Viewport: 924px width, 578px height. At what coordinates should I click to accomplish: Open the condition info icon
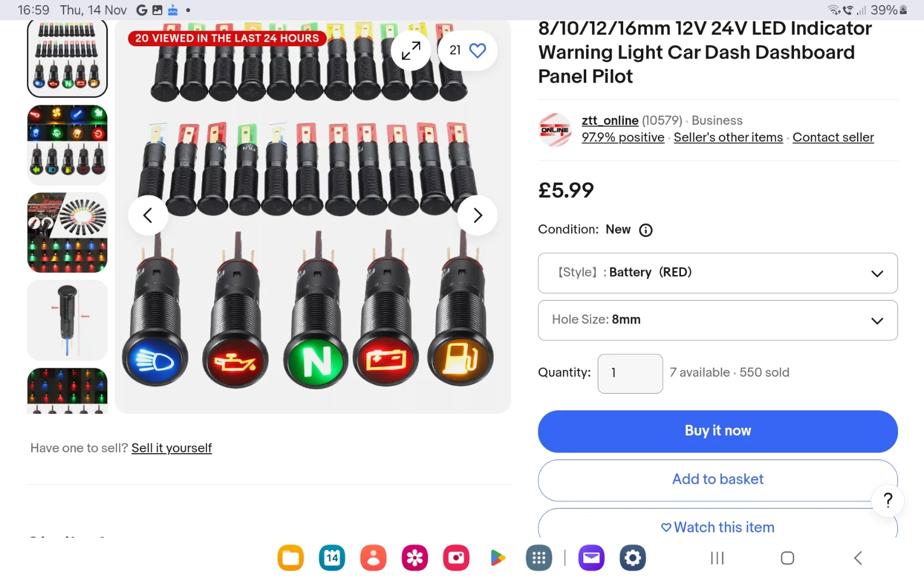646,230
